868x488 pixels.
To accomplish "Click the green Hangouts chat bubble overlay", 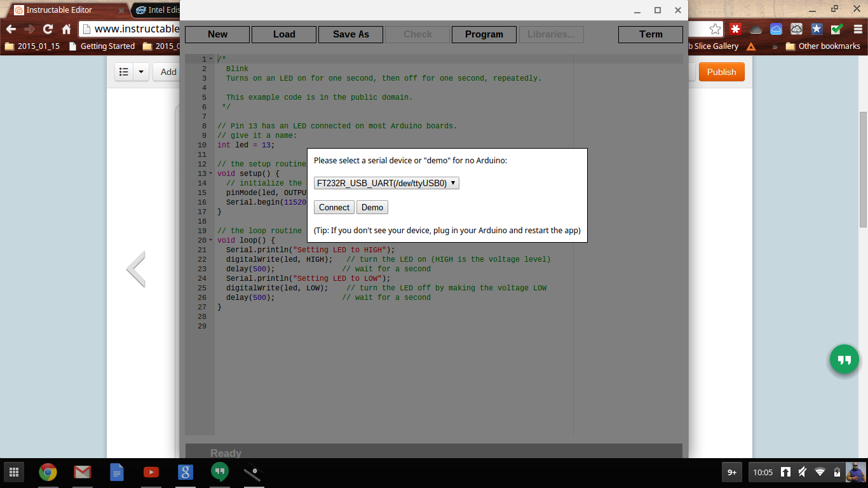I will 844,360.
